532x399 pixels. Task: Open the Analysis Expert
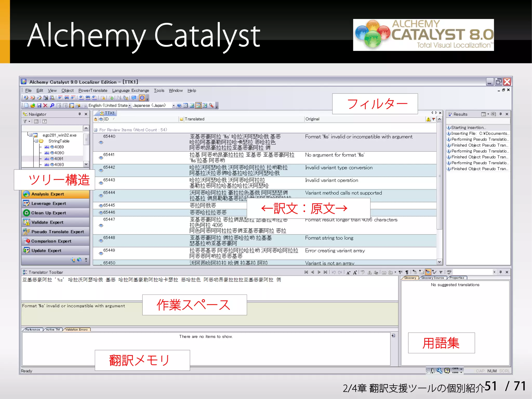[56, 194]
